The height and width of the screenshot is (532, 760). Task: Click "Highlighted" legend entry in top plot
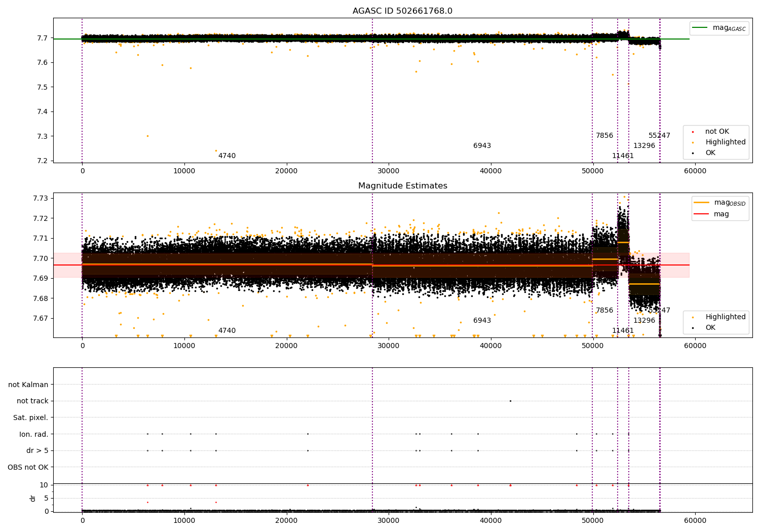(725, 142)
